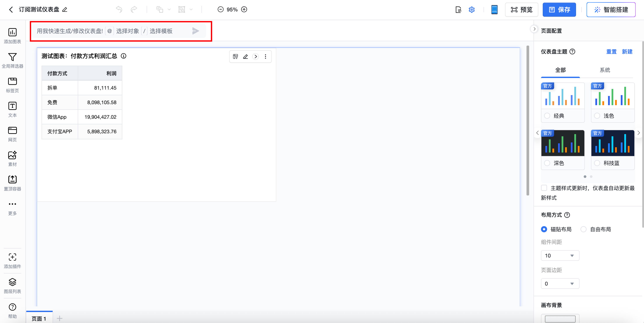Select the 页面 1 bottom tab

39,318
